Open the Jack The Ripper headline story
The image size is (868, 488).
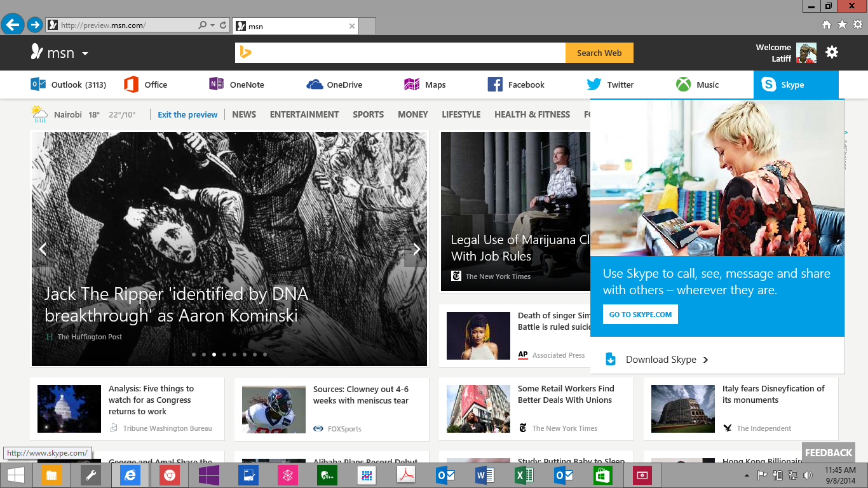click(176, 304)
